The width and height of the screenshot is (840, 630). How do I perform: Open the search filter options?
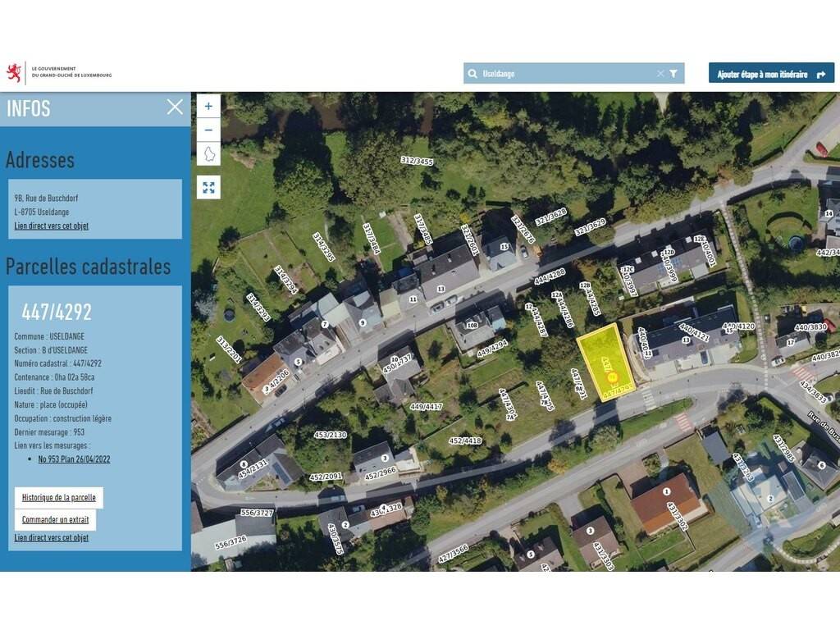point(673,74)
